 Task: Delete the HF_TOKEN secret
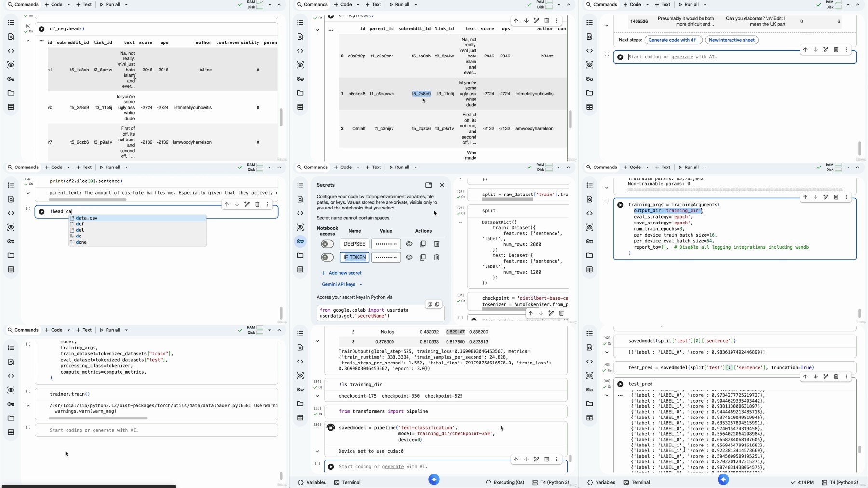437,257
